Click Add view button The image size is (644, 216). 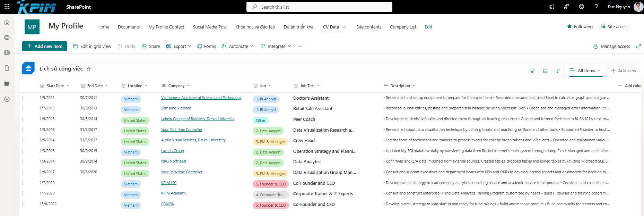(x=624, y=70)
